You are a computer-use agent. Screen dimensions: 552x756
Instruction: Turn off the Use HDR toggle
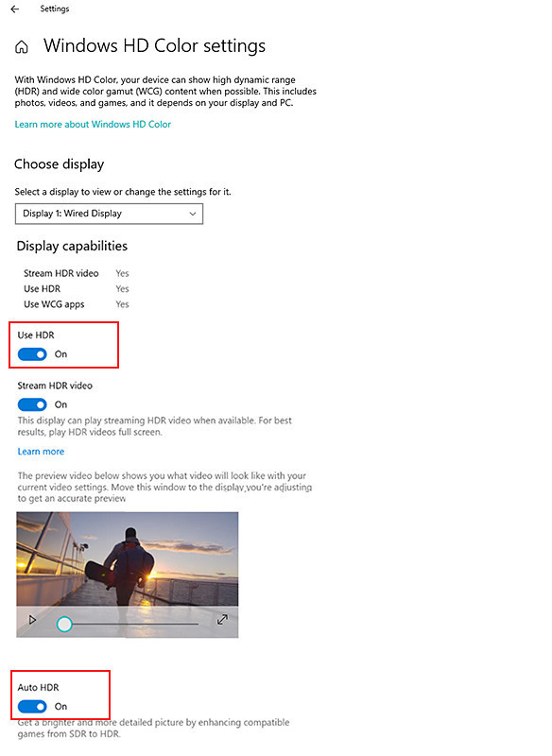(x=31, y=353)
